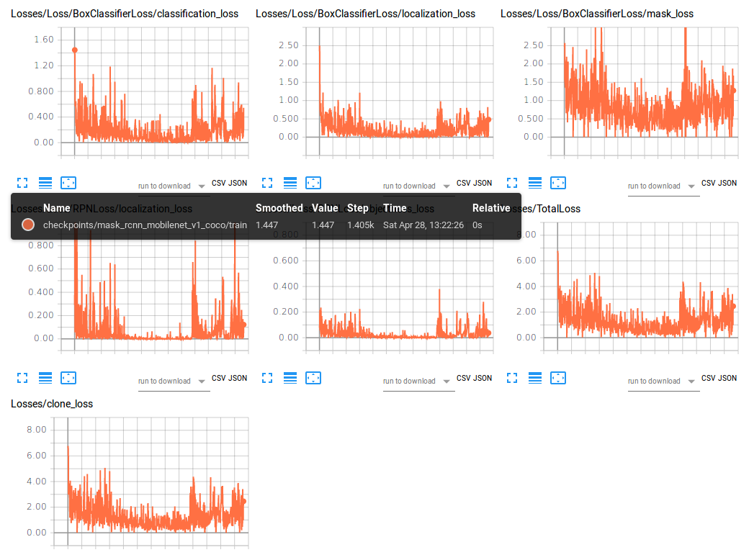Click the tooltip time Sat Apr 28, 13:22:26
The width and height of the screenshot is (749, 560).
pos(423,225)
